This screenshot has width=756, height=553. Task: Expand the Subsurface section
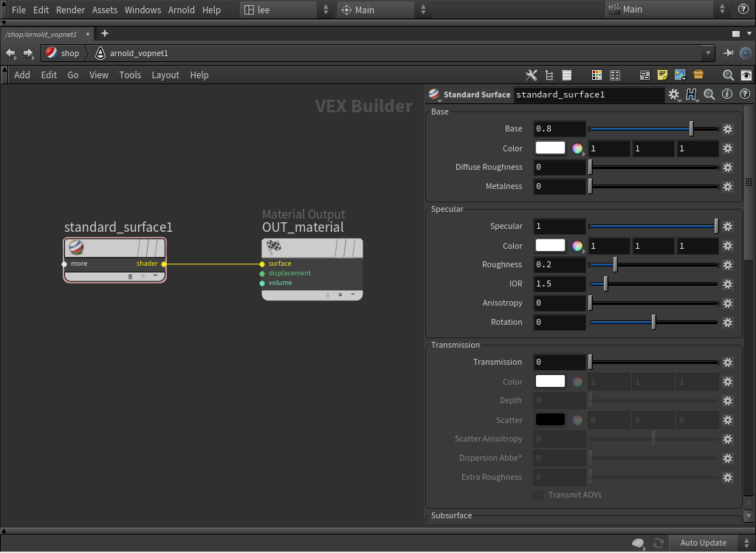pos(451,515)
